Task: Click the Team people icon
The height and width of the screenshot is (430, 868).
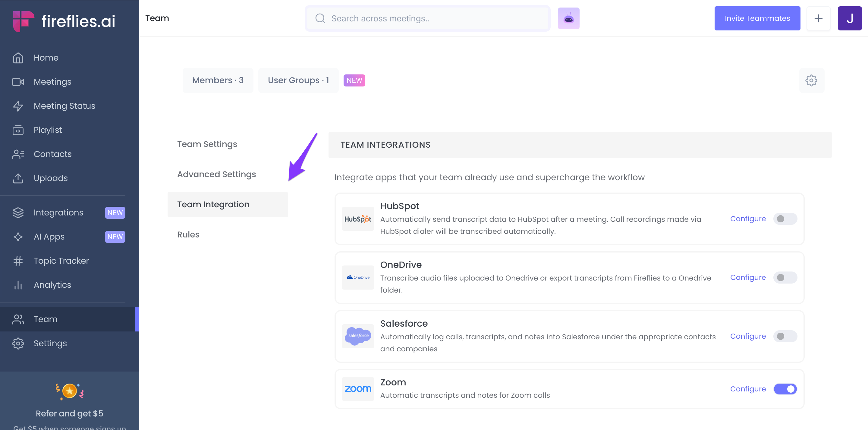Action: (x=18, y=319)
